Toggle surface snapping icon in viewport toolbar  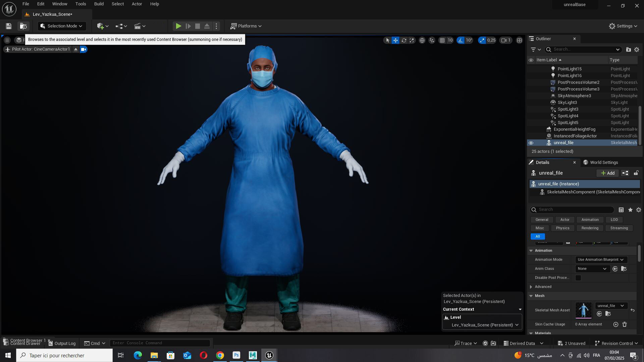click(x=432, y=40)
